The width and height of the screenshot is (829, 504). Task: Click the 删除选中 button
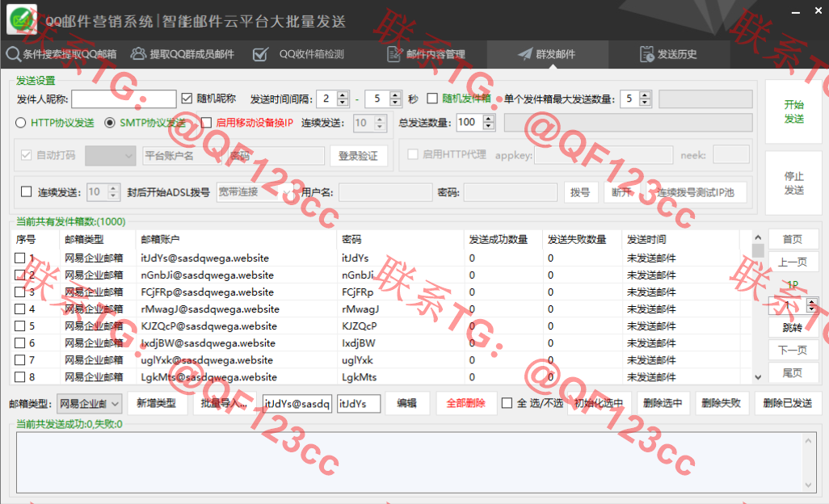coord(663,403)
